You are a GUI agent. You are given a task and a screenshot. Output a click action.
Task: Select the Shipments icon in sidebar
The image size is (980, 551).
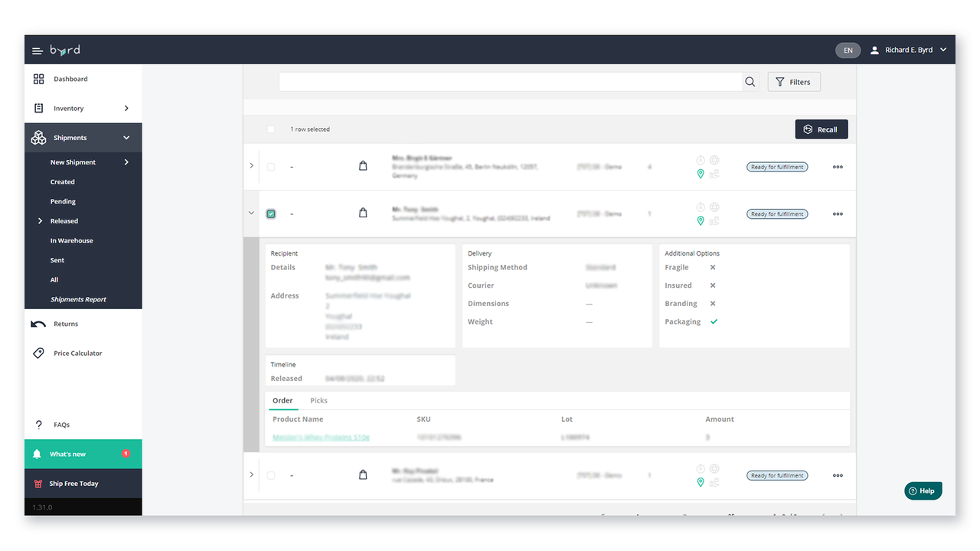pyautogui.click(x=39, y=137)
